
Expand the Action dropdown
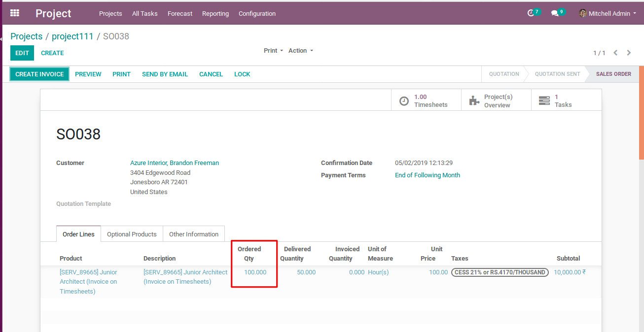click(x=301, y=51)
